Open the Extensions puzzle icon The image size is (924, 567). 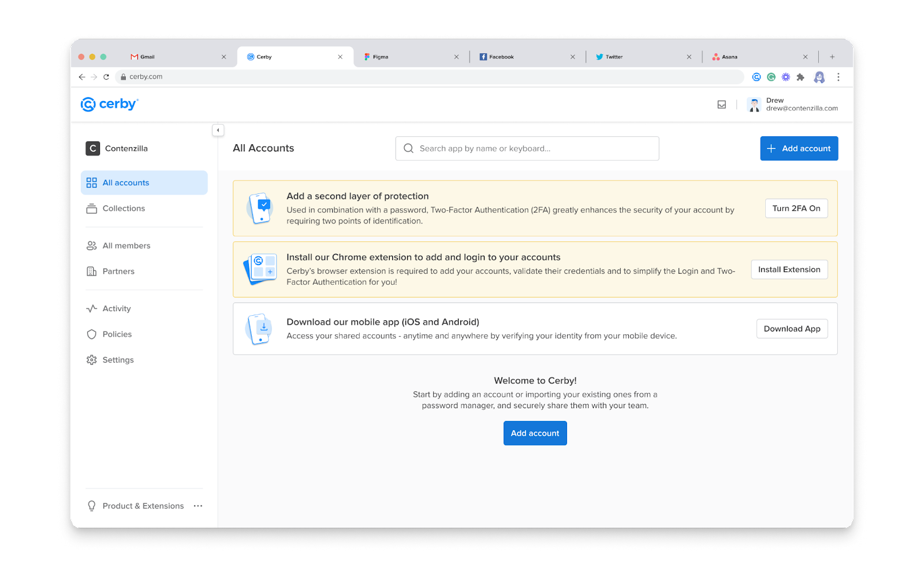(800, 77)
